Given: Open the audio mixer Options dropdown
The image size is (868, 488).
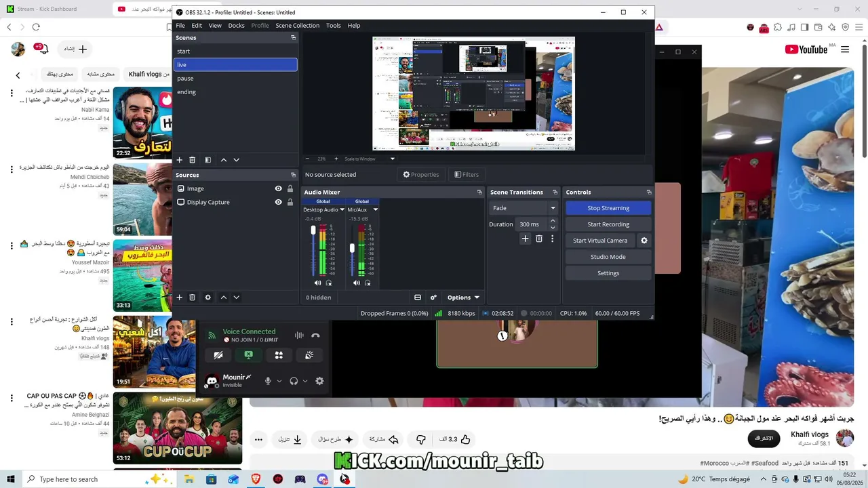Looking at the screenshot, I should [x=463, y=298].
